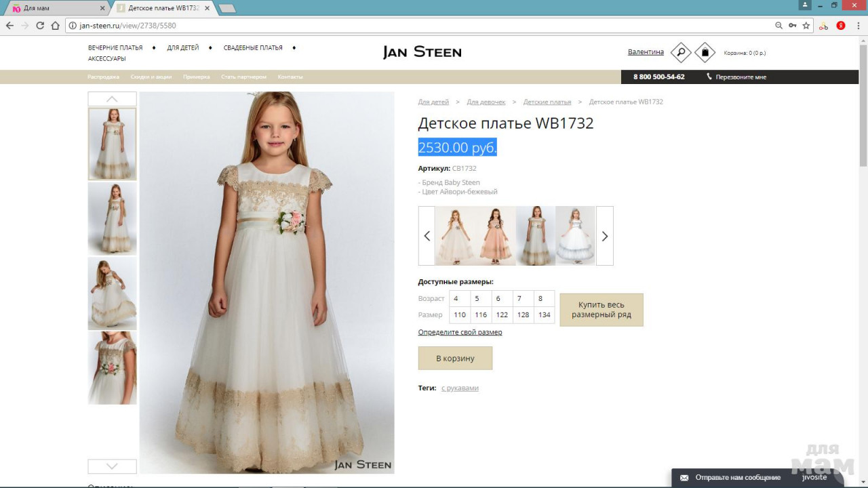Screen dimensions: 868x488
Task: Open the shopping bag cart icon
Action: [x=705, y=52]
